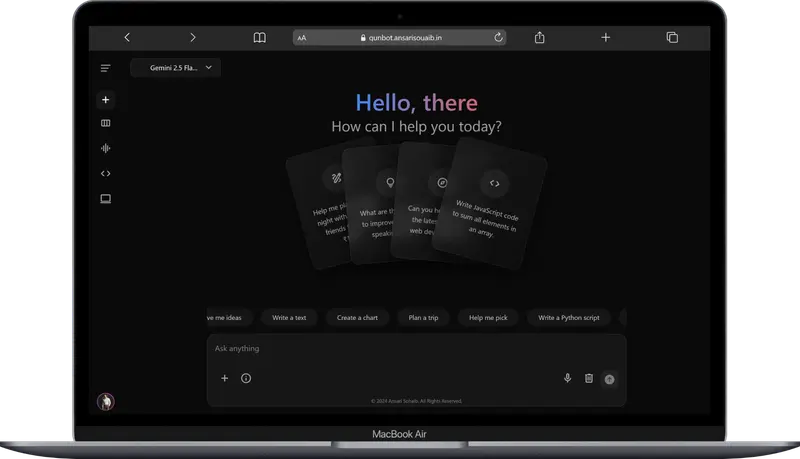The width and height of the screenshot is (800, 459).
Task: Clear chat with the trash icon
Action: tap(589, 378)
